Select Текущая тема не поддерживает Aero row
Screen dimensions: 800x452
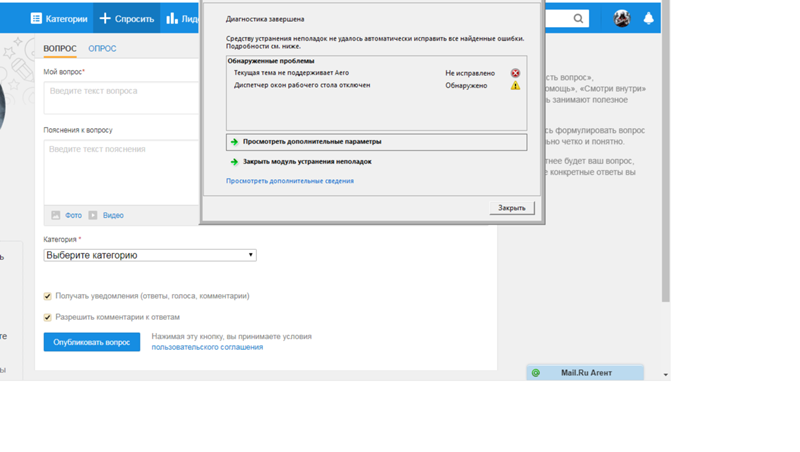[377, 73]
